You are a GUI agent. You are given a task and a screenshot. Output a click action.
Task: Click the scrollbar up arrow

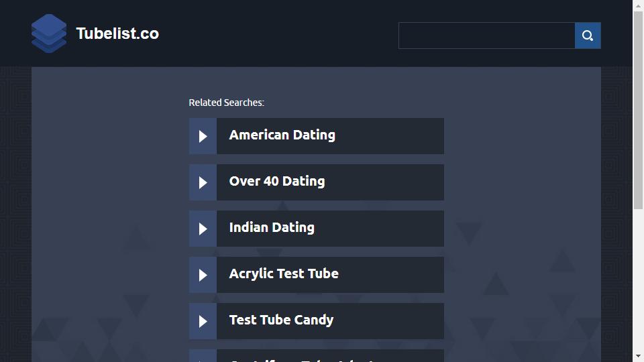[638, 5]
